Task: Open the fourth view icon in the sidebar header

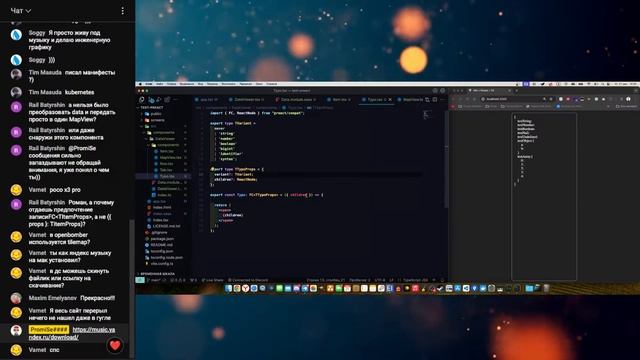Action: (167, 100)
